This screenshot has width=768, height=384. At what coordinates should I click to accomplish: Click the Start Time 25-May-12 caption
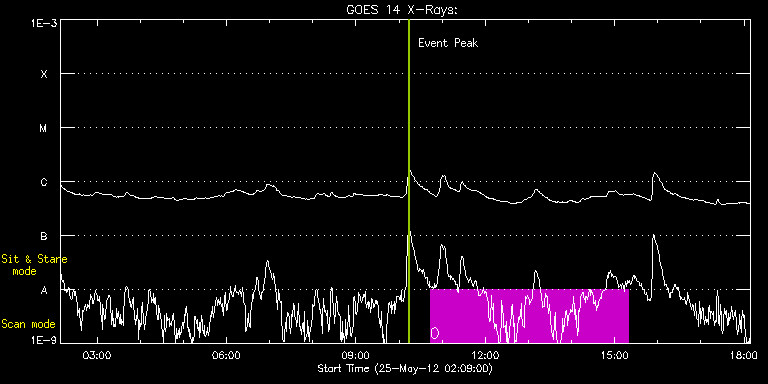tap(405, 368)
